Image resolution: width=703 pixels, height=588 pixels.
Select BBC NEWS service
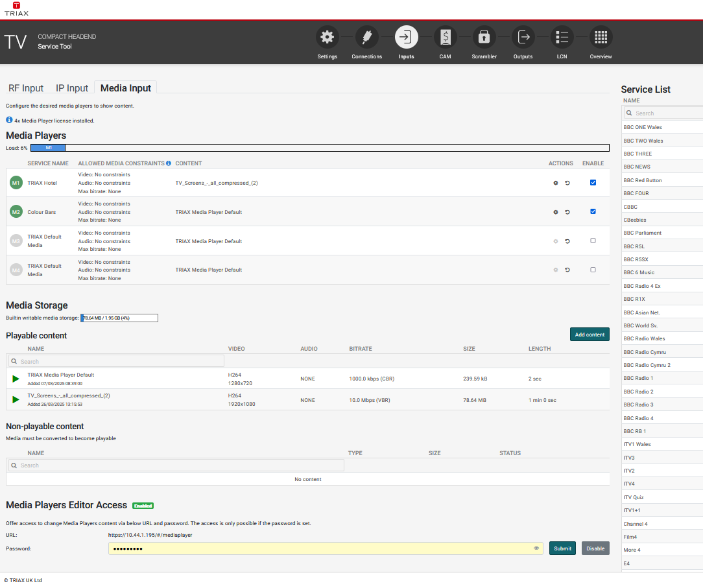663,167
